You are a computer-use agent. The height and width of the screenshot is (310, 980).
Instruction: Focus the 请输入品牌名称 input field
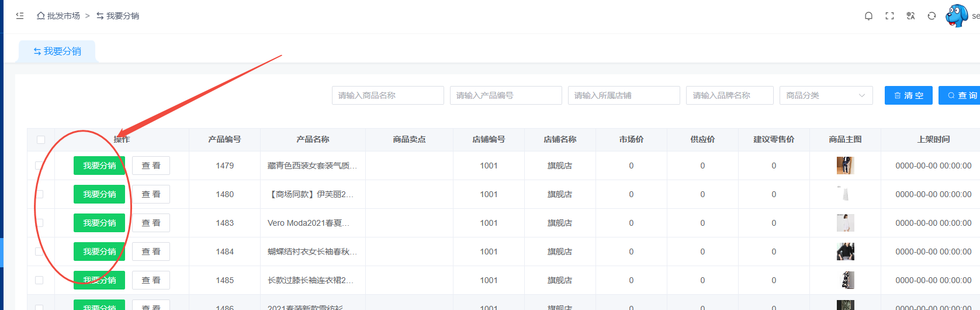tap(729, 95)
